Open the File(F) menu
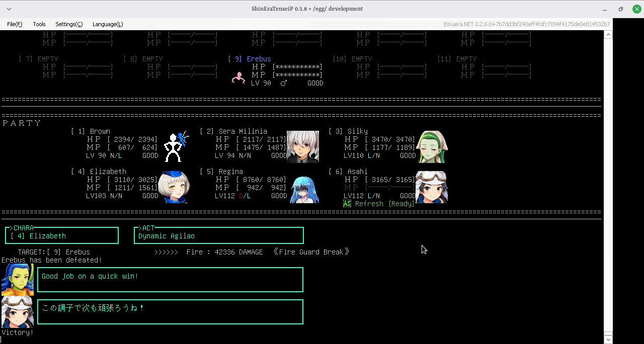Viewport: 644px width, 344px height. pyautogui.click(x=15, y=24)
